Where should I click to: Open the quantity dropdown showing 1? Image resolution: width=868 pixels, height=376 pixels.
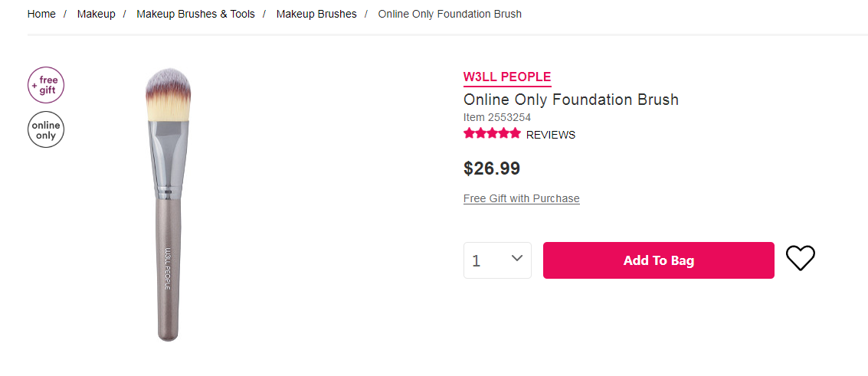(497, 260)
